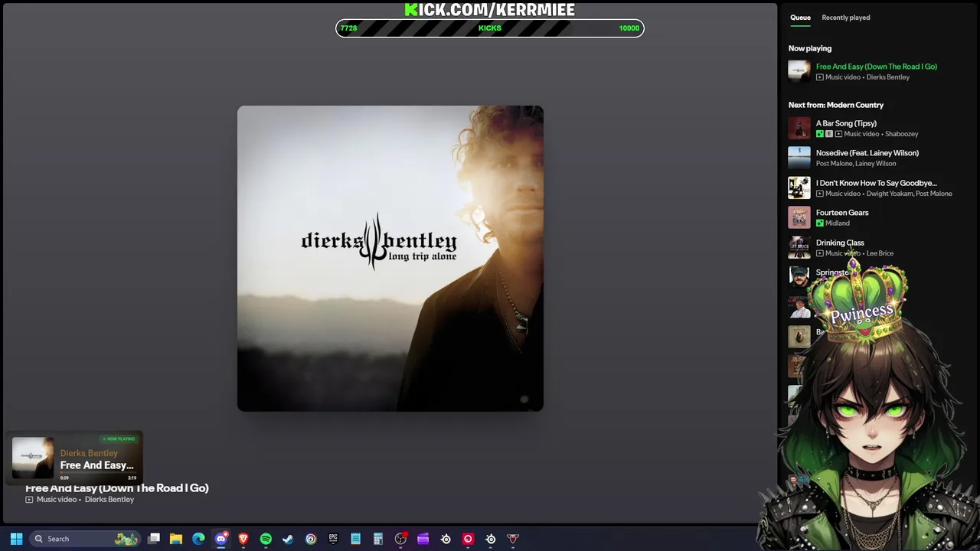Click A Bar Song album thumbnail in the queue
Viewport: 980px width, 551px height.
(x=799, y=128)
